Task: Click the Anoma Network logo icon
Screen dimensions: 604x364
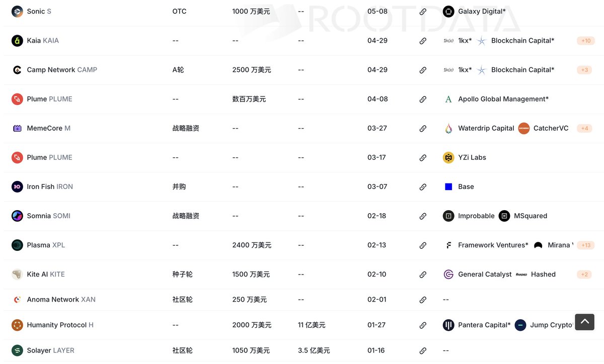Action: 18,300
